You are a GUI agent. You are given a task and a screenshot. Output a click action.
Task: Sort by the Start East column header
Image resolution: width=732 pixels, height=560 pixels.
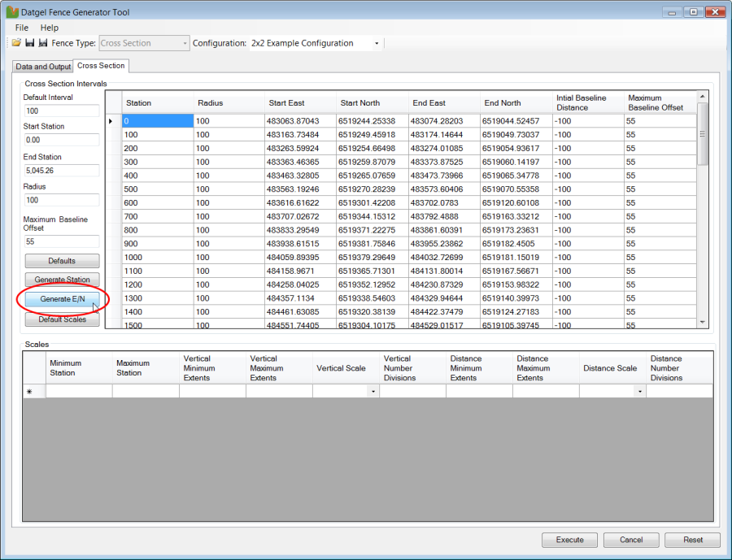pyautogui.click(x=285, y=103)
